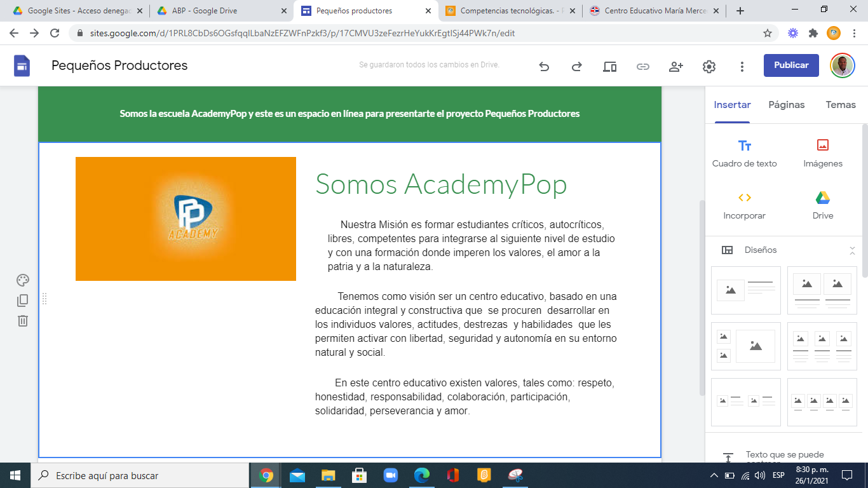
Task: Switch to the Insertar tab
Action: [x=732, y=105]
